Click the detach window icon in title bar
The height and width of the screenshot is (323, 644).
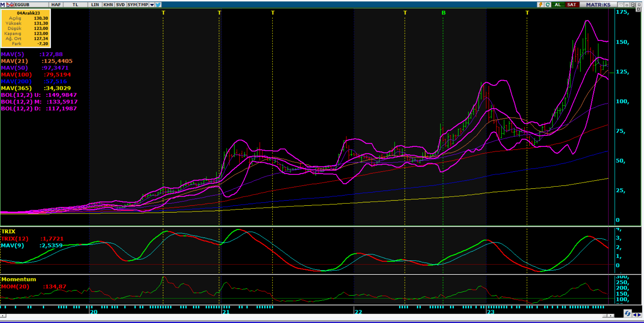[633, 5]
